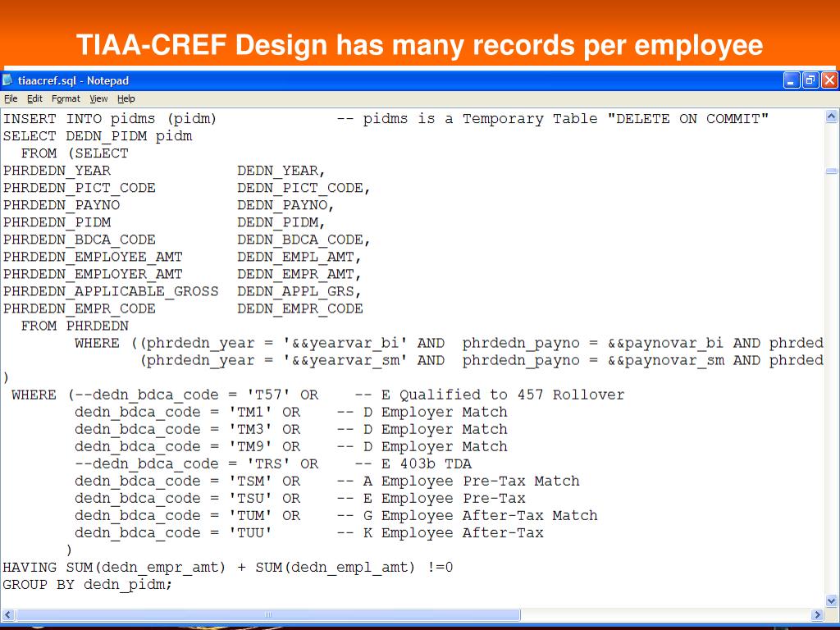Click the '&&paynovar_sm' variable text
The width and height of the screenshot is (840, 630).
[666, 361]
